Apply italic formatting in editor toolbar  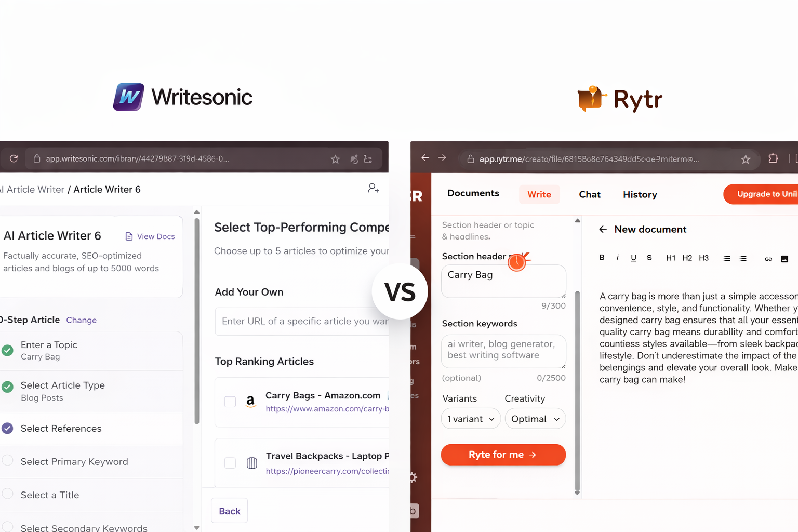point(617,258)
